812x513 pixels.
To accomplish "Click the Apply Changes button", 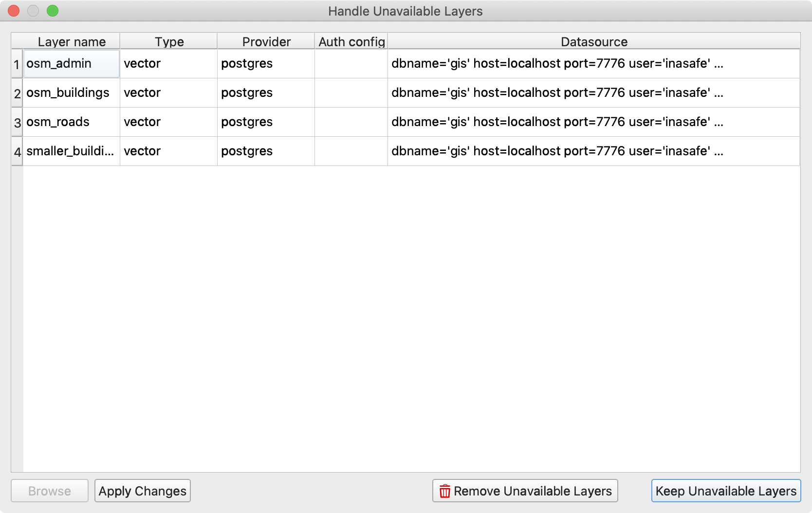I will (x=142, y=491).
